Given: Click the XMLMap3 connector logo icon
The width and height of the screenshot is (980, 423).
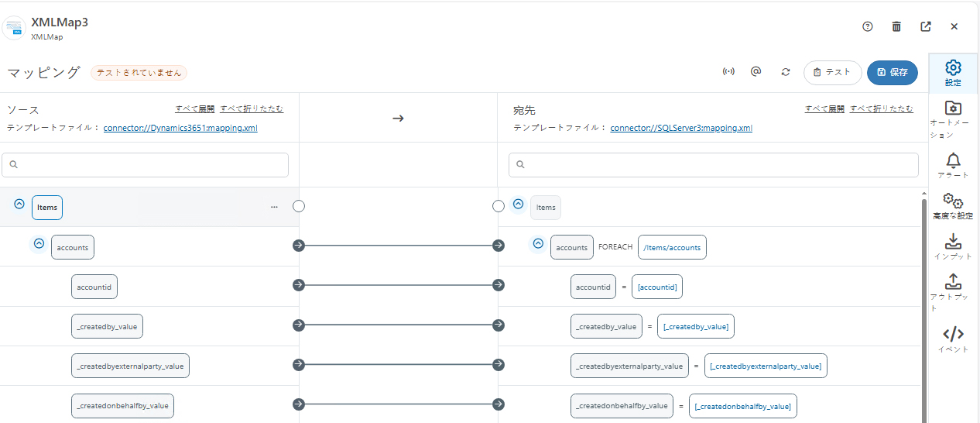Looking at the screenshot, I should 14,27.
